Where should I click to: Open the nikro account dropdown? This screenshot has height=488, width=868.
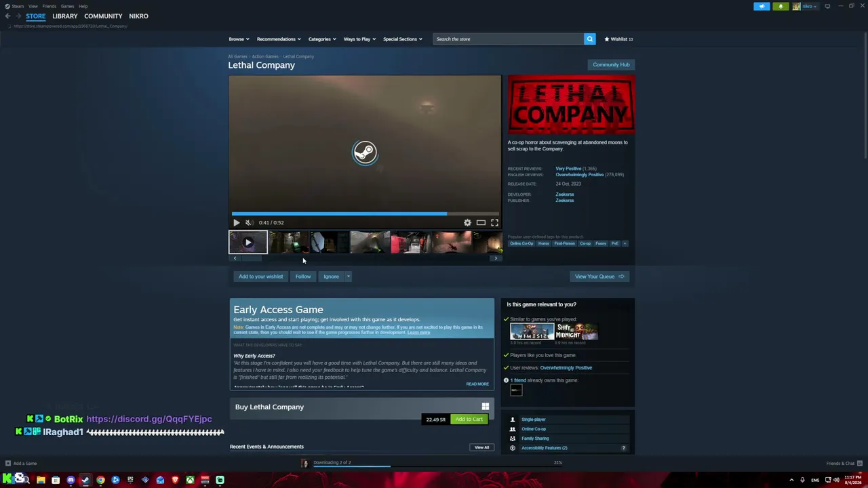(809, 6)
